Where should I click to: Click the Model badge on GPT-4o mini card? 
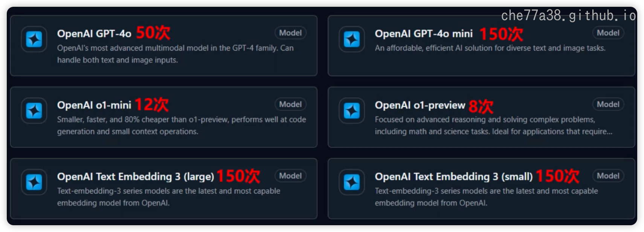click(x=608, y=33)
